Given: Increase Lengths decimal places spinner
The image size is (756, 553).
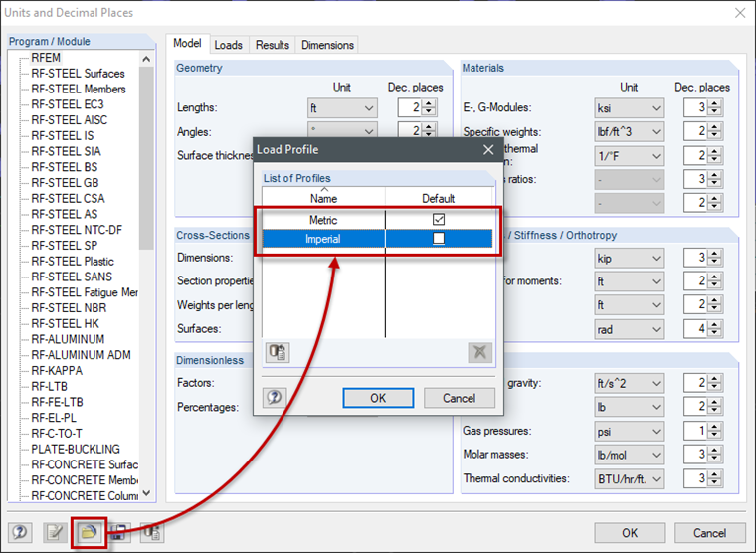Looking at the screenshot, I should tap(429, 103).
